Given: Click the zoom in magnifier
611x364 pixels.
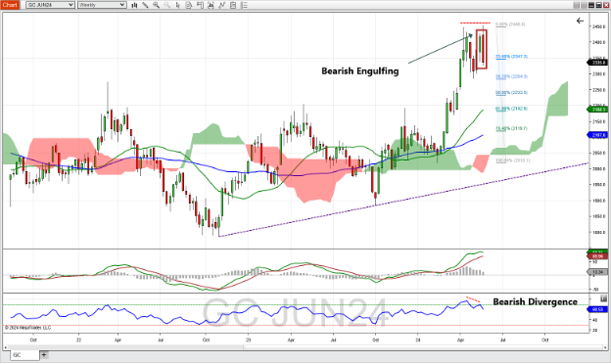Looking at the screenshot, I should coord(156,5).
